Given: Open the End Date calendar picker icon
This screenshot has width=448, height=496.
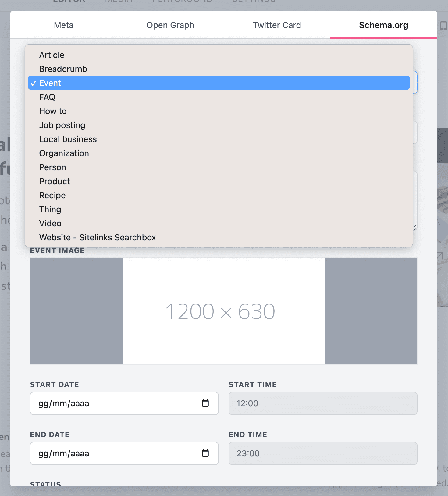Looking at the screenshot, I should tap(205, 453).
